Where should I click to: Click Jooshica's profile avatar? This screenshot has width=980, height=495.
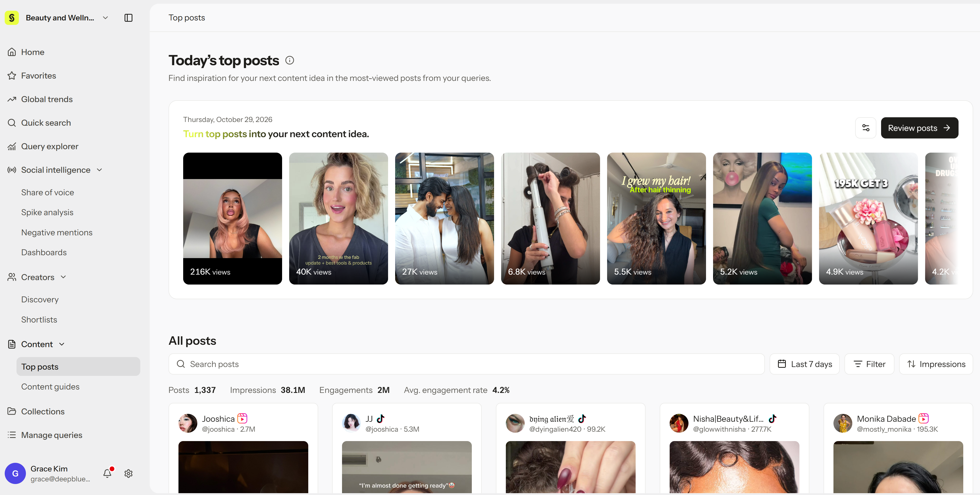[188, 424]
